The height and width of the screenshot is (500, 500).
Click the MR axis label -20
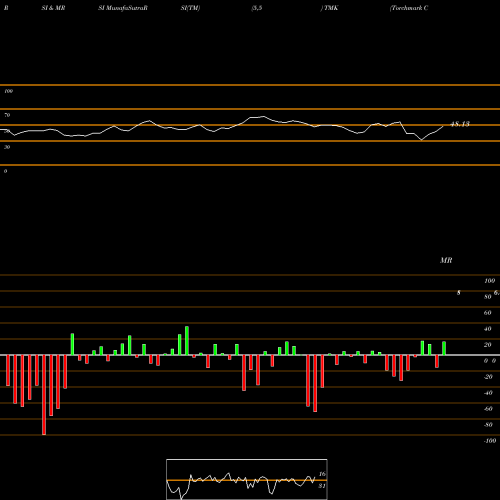click(488, 377)
